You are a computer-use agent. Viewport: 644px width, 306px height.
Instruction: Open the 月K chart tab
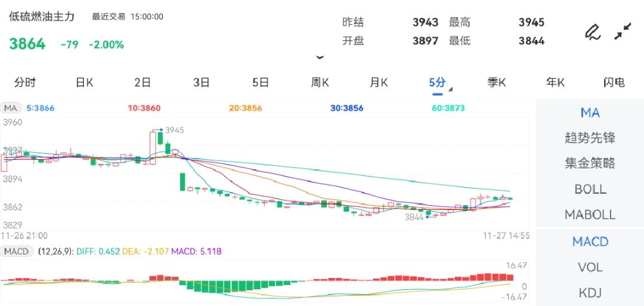[379, 82]
